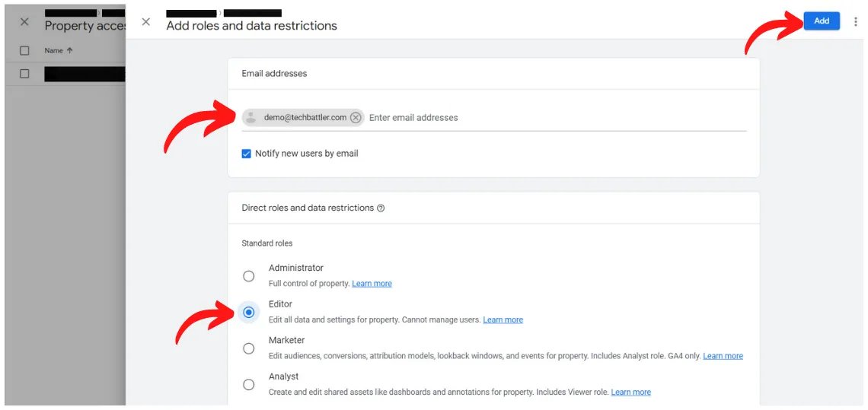This screenshot has height=410, width=868.
Task: Click the blue Add button
Action: tap(822, 21)
